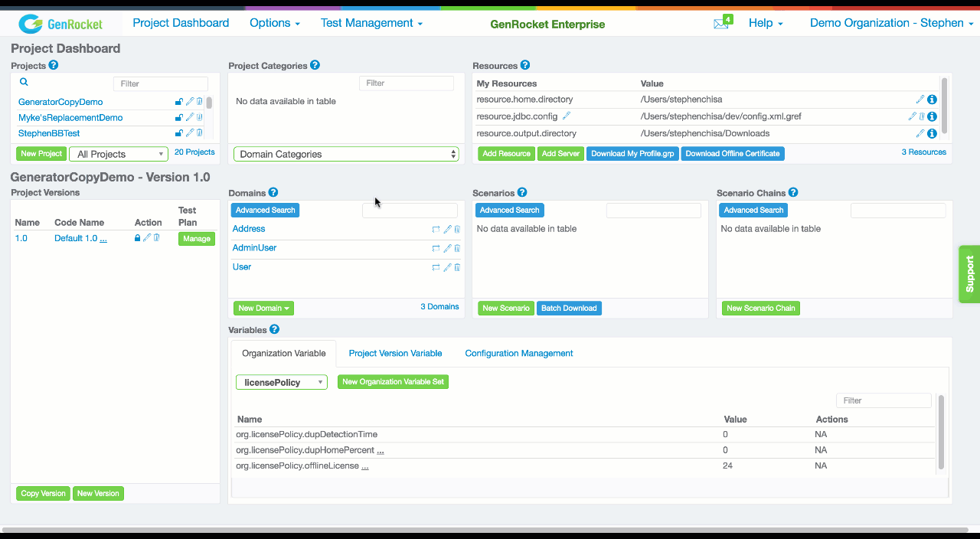Open Demo Organization - Stephen account menu
980x539 pixels.
(892, 23)
